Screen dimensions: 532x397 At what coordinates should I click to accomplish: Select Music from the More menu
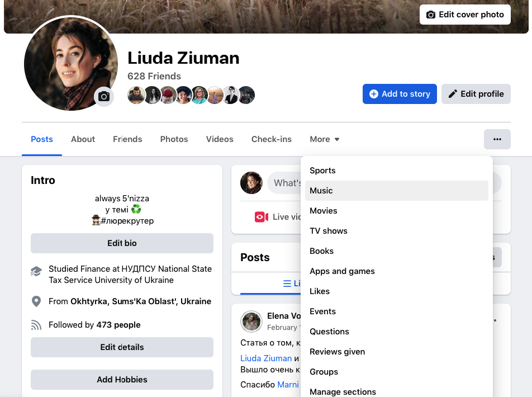pyautogui.click(x=397, y=191)
